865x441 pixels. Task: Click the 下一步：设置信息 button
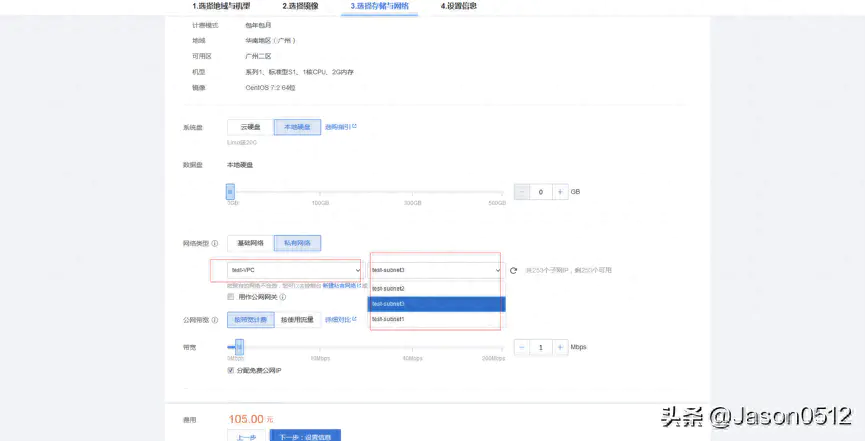tap(306, 436)
